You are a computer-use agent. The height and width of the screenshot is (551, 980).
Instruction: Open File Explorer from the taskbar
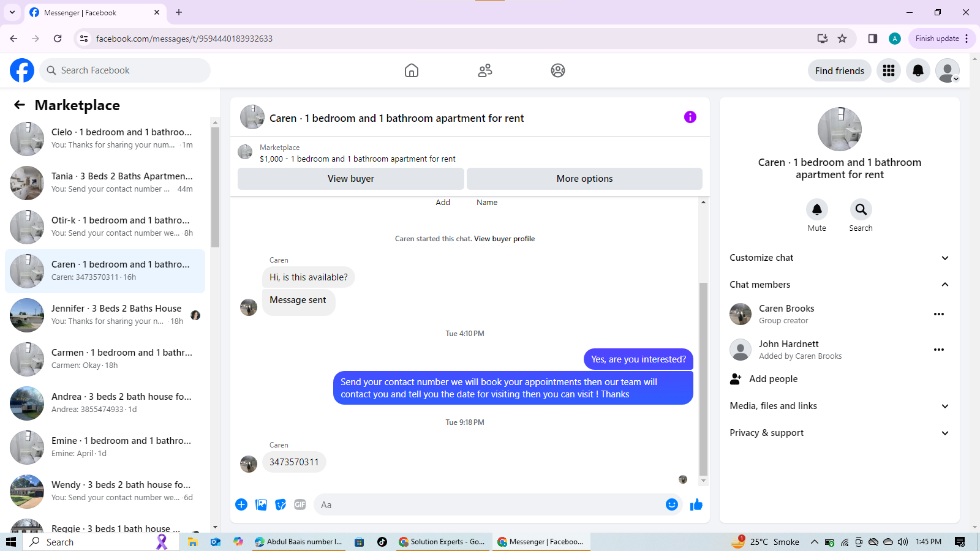point(192,542)
